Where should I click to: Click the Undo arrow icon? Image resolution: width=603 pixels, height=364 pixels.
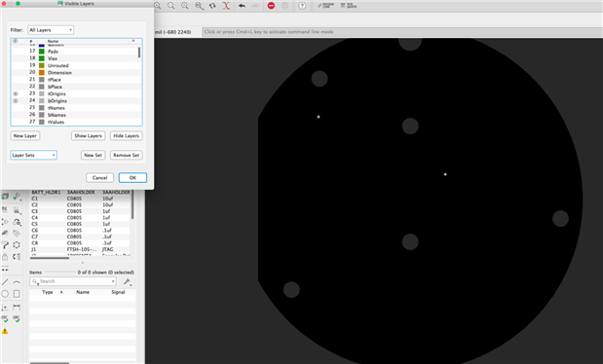coord(242,6)
